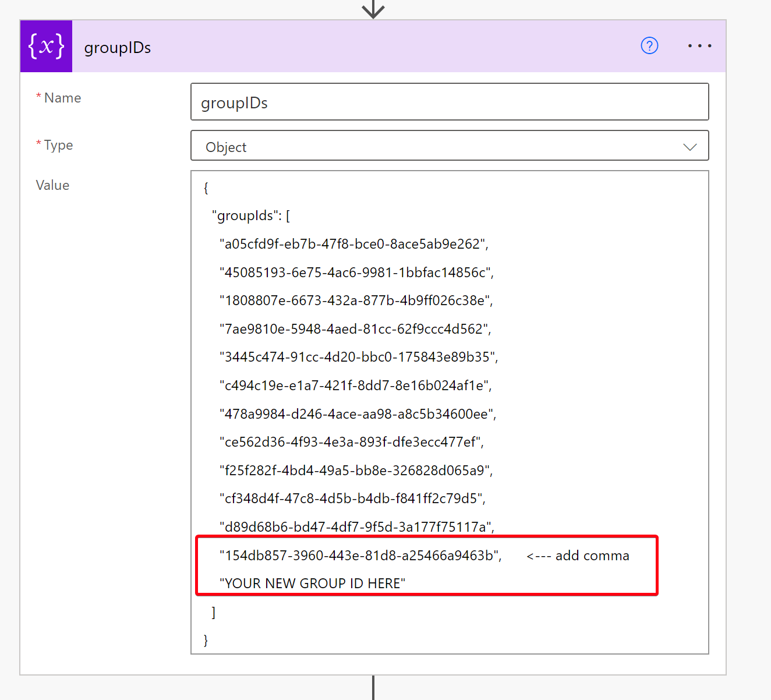Click the "groupIds": [ line in Value
This screenshot has width=771, height=700.
(251, 215)
